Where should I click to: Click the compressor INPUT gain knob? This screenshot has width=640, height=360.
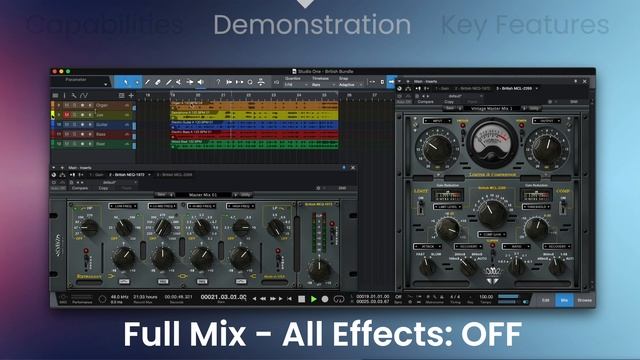tap(437, 147)
